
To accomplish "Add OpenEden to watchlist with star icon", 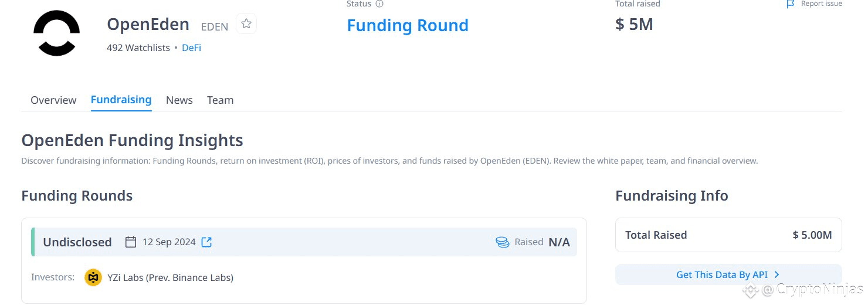I will [246, 24].
